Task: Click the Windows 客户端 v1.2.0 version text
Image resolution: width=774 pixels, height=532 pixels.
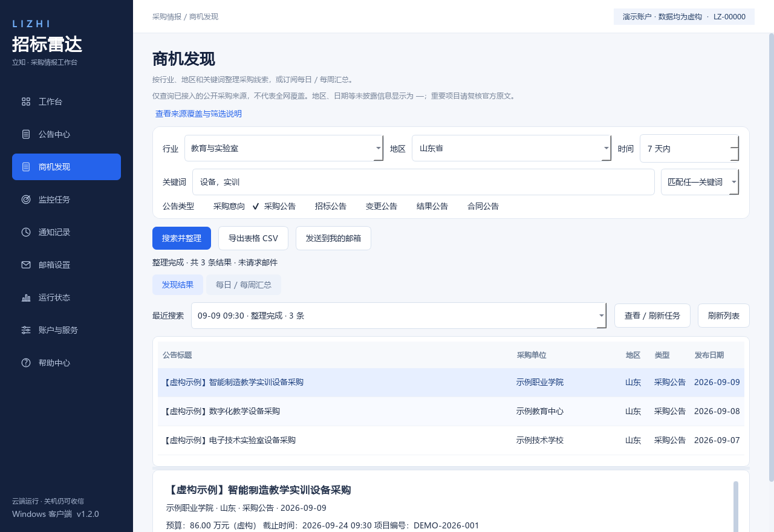Action: (x=56, y=514)
